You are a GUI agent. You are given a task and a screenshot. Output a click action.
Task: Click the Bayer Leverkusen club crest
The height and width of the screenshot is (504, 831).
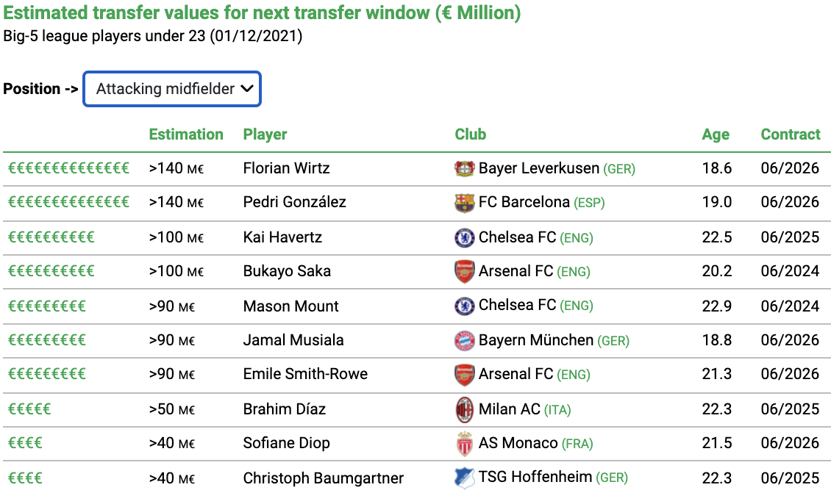point(465,168)
